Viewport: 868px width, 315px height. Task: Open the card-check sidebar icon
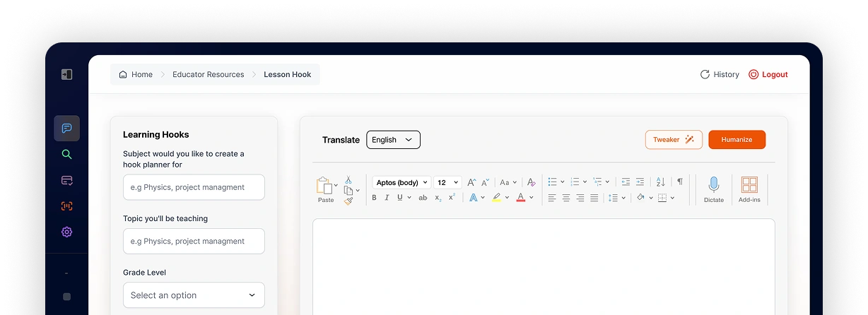coord(66,180)
